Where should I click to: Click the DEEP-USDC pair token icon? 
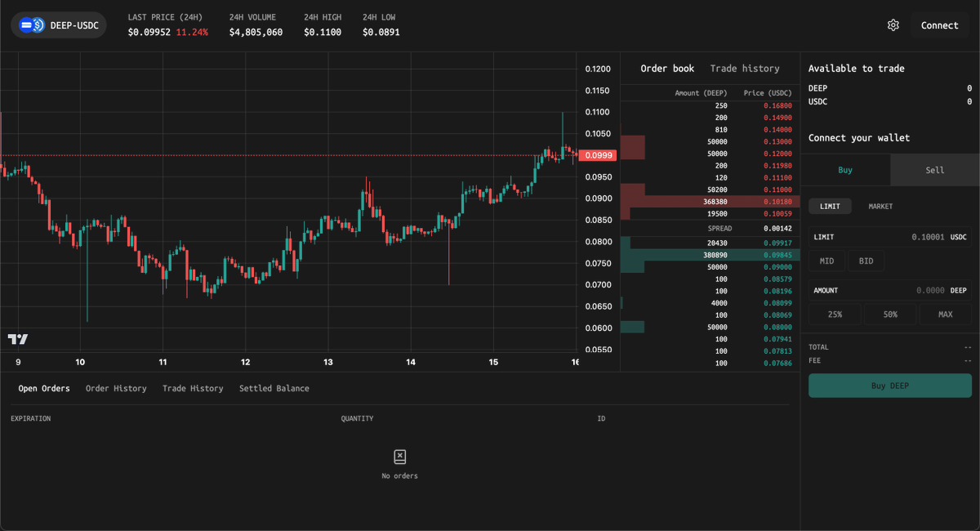tap(32, 25)
